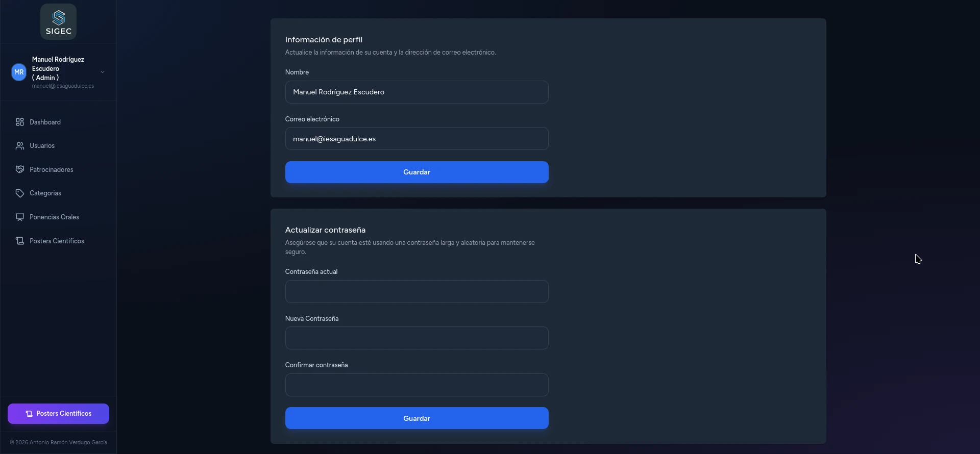980x454 pixels.
Task: Click into the Confirmar contraseña field
Action: click(416, 385)
